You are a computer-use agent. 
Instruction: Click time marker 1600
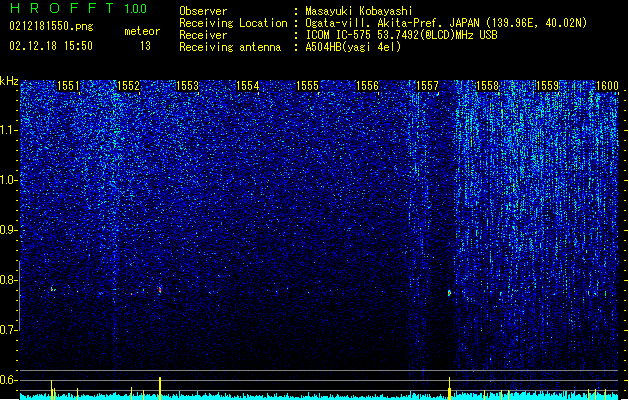pyautogui.click(x=607, y=86)
